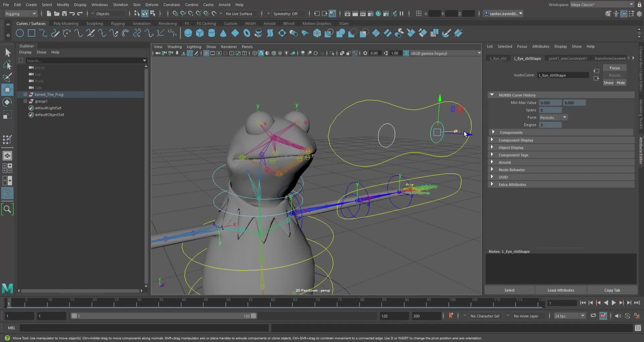Create a NURBS cube from the shelf

point(200,33)
